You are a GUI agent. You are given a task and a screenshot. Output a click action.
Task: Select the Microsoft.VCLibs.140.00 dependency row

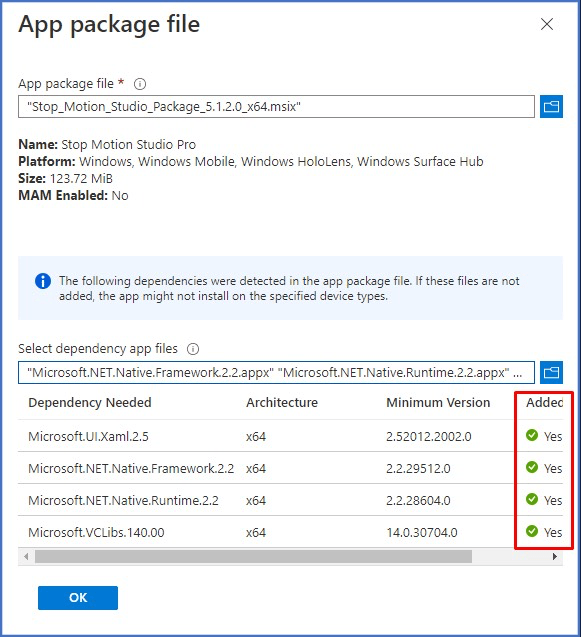coord(290,532)
